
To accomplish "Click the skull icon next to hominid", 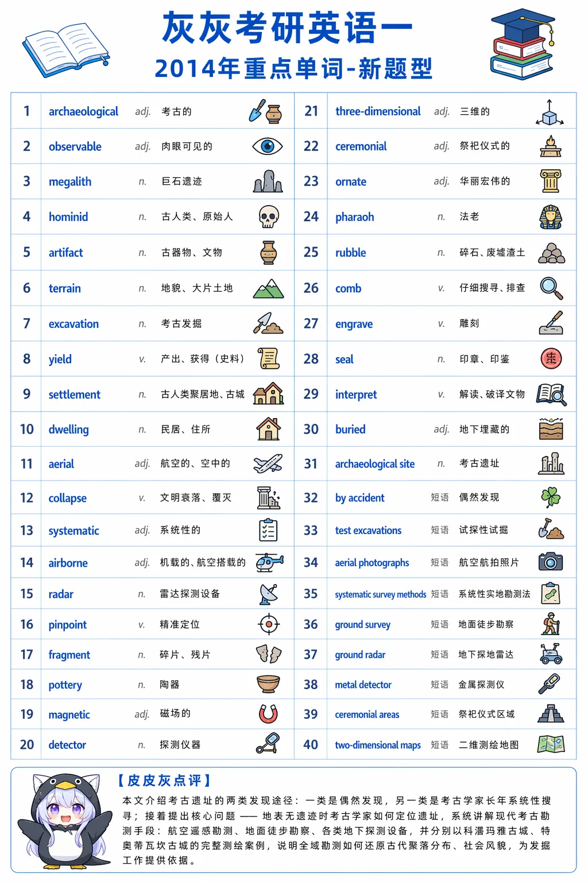I will click(268, 217).
